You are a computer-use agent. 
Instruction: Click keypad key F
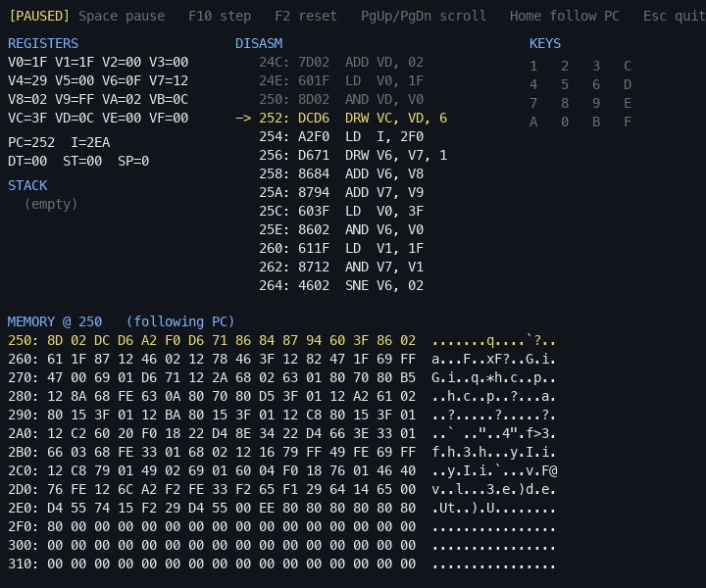pyautogui.click(x=628, y=122)
